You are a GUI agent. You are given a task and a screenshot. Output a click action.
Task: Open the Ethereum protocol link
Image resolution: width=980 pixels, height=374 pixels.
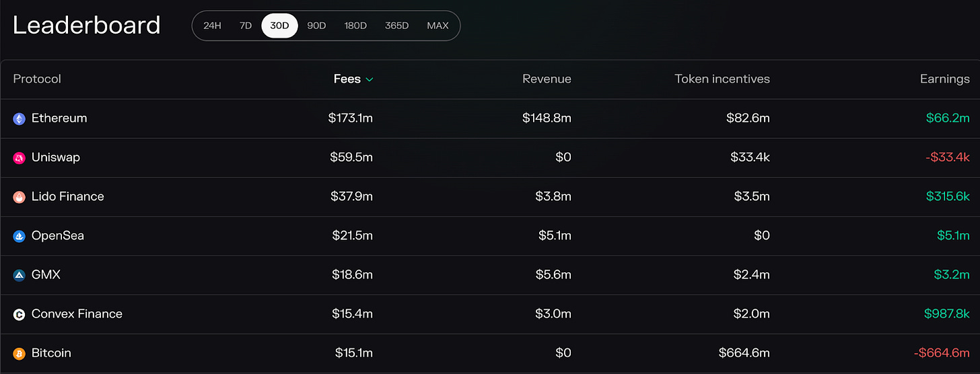(x=59, y=118)
